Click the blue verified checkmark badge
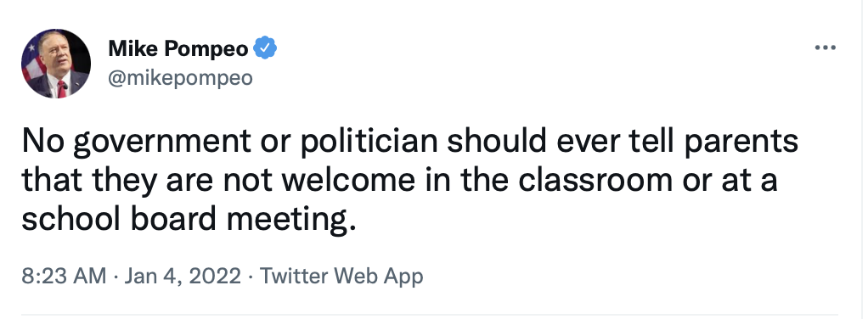 click(x=265, y=49)
